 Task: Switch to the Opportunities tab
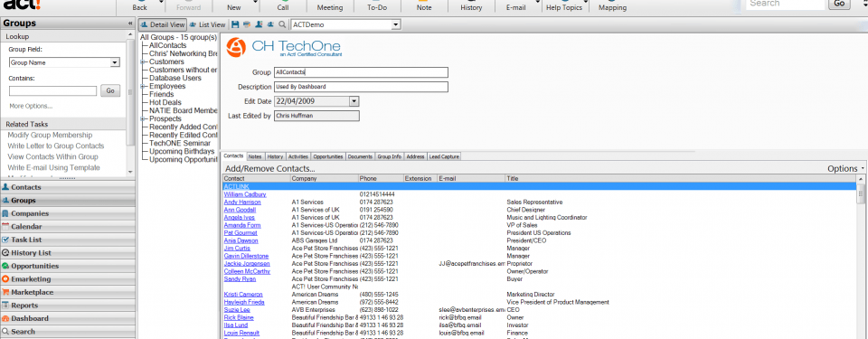pyautogui.click(x=329, y=156)
